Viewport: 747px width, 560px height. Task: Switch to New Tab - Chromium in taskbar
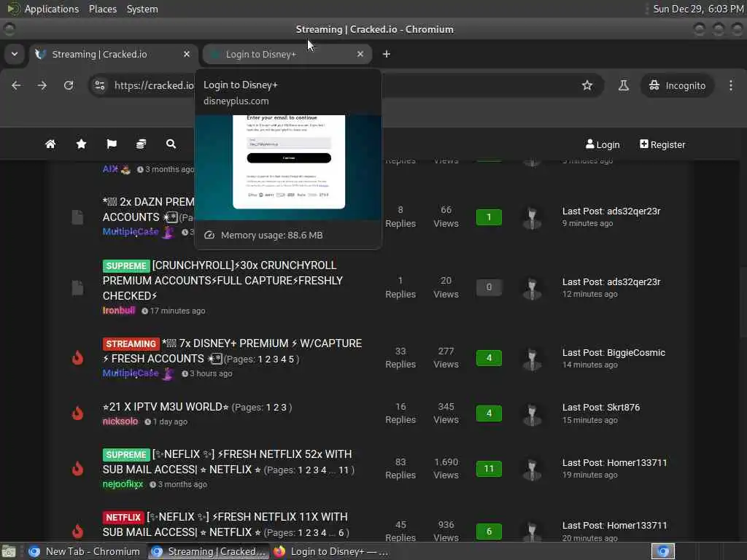(x=84, y=551)
